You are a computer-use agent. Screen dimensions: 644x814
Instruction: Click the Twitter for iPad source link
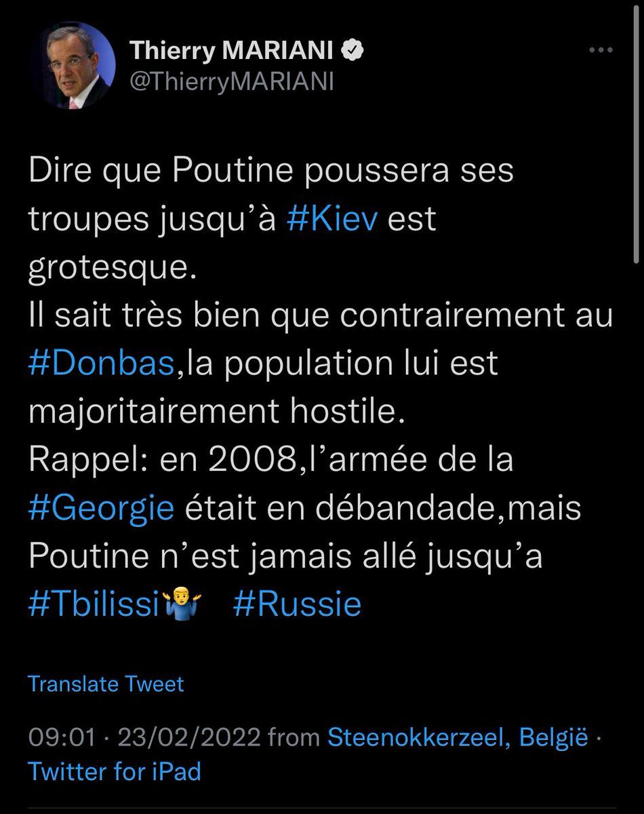[115, 771]
